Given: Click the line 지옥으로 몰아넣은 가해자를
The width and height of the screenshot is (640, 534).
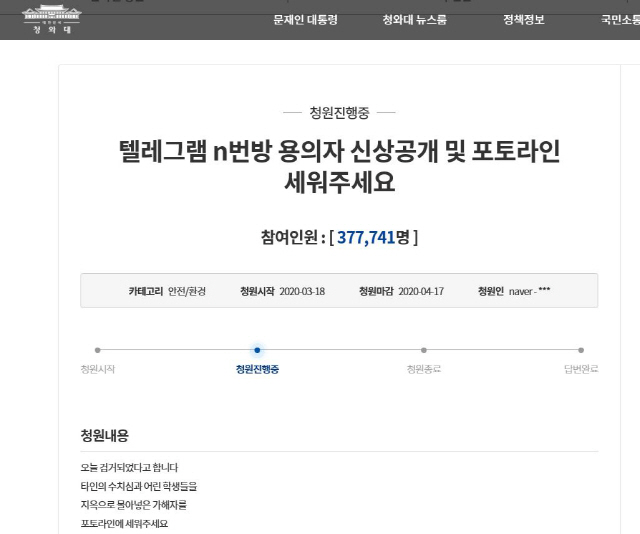Looking at the screenshot, I should point(133,505).
